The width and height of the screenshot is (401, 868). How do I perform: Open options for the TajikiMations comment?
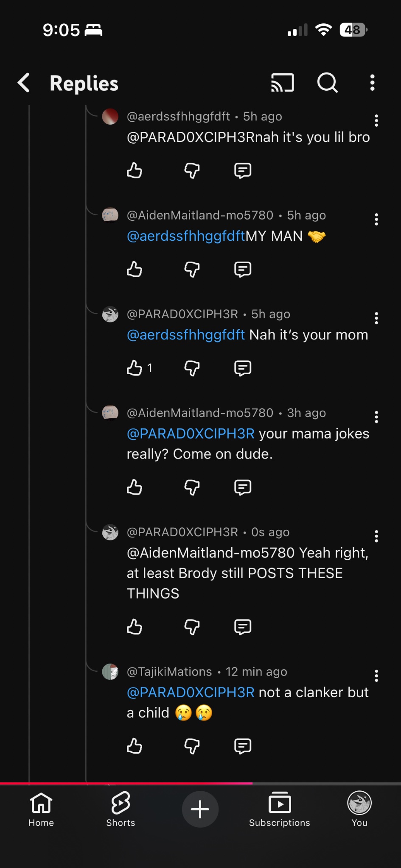click(x=376, y=676)
